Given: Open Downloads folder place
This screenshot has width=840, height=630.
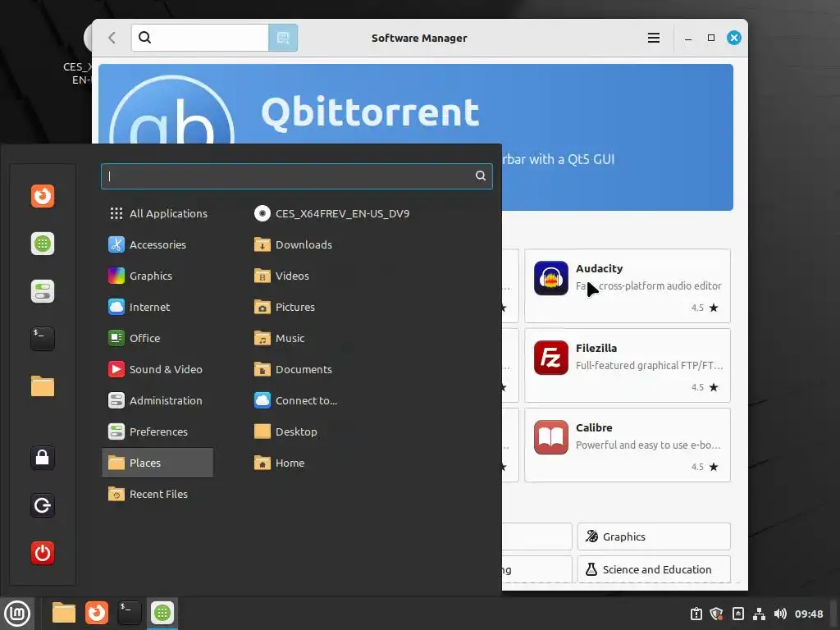Looking at the screenshot, I should click(293, 244).
